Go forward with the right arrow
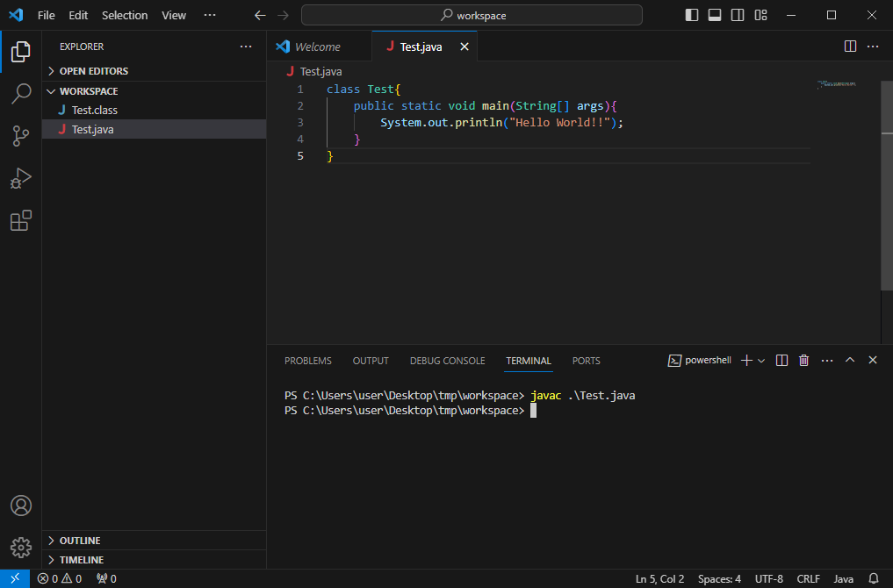 [283, 16]
